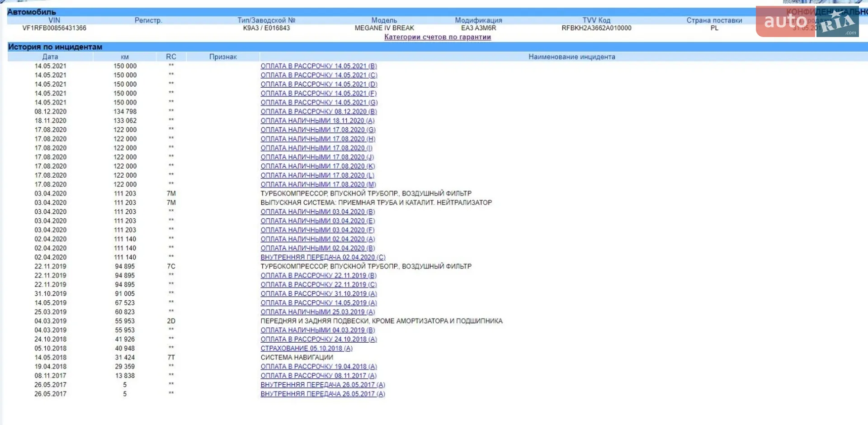Click the auto RIA logo watermark

807,22
